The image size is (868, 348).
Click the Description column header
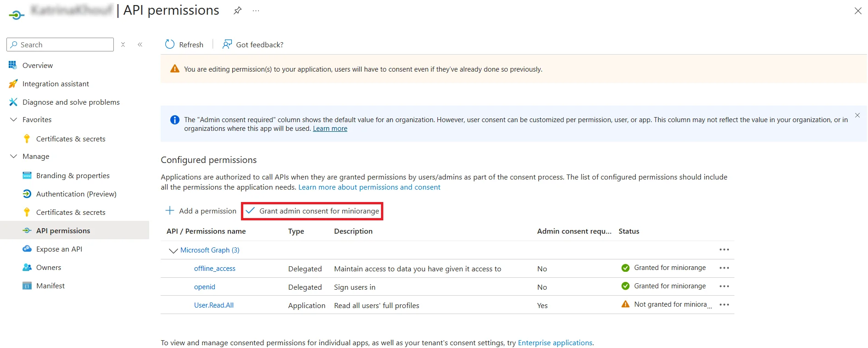(353, 231)
